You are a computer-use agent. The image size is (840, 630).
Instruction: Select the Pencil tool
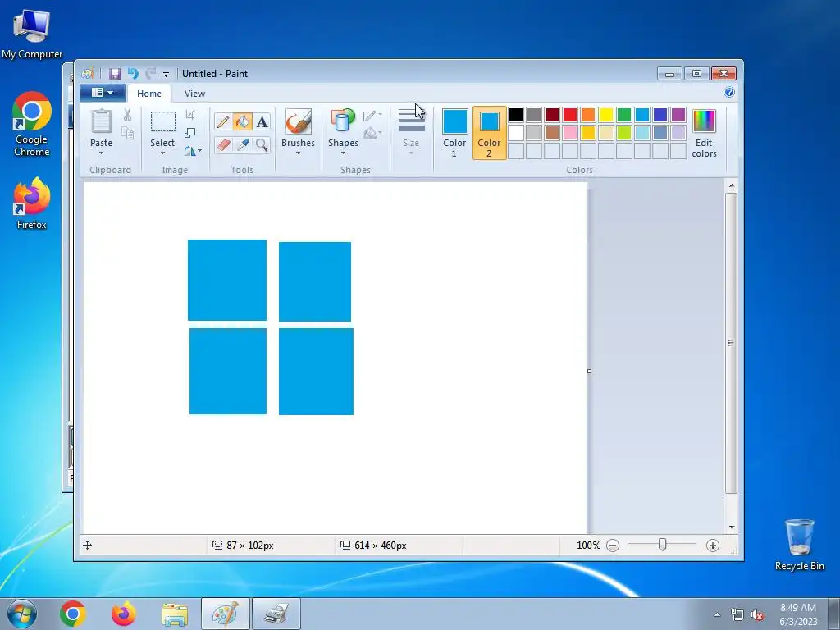[223, 122]
